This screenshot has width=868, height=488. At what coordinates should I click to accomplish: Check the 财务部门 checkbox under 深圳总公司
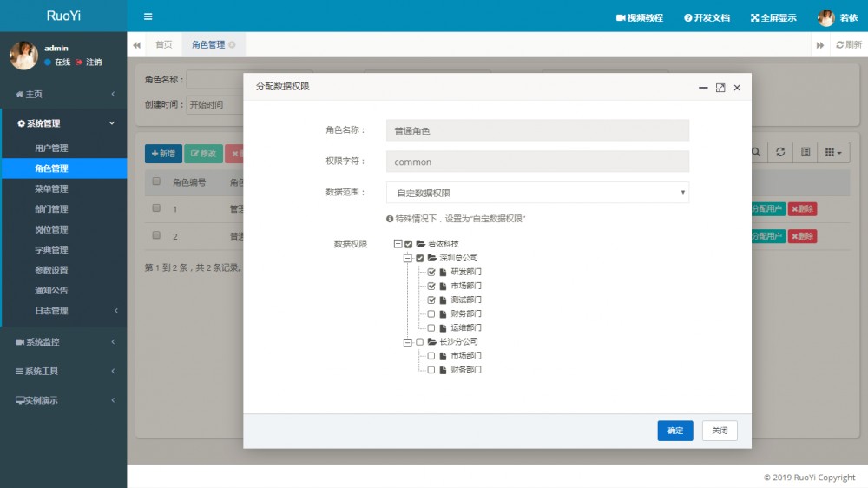pos(431,314)
